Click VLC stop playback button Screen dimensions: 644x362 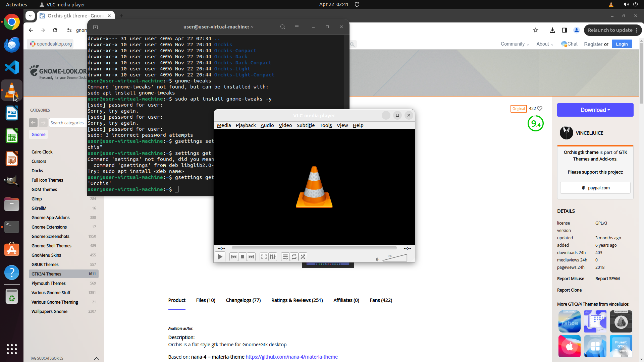pyautogui.click(x=243, y=257)
